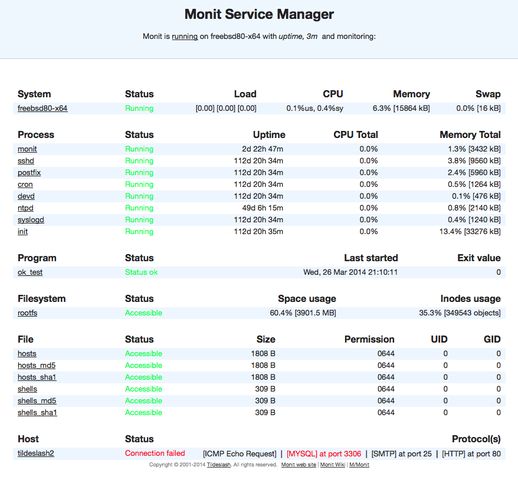The width and height of the screenshot is (518, 480).
Task: Select the CPU value 0.1%us, 0.4%sy
Action: point(315,108)
